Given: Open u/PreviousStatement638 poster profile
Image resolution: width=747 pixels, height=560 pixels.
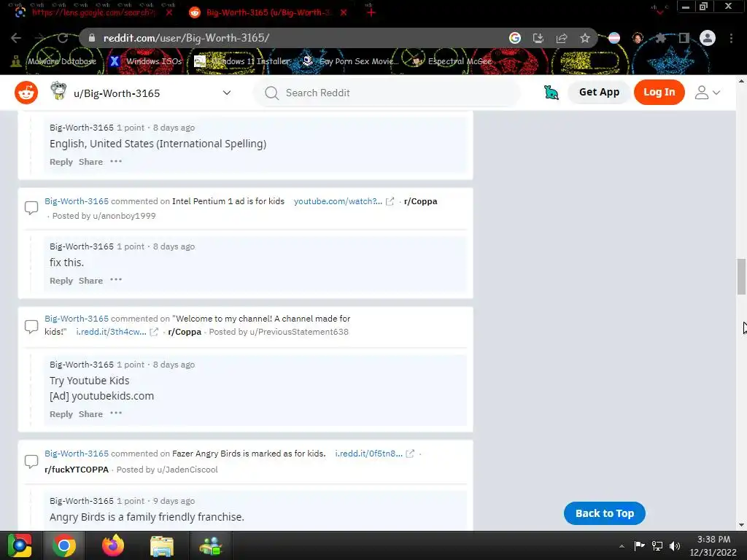Looking at the screenshot, I should [x=299, y=332].
